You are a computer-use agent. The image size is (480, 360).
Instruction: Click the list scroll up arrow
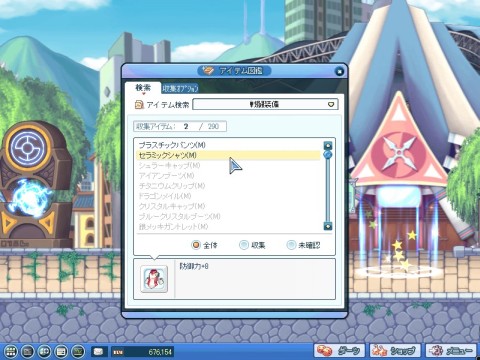[328, 145]
